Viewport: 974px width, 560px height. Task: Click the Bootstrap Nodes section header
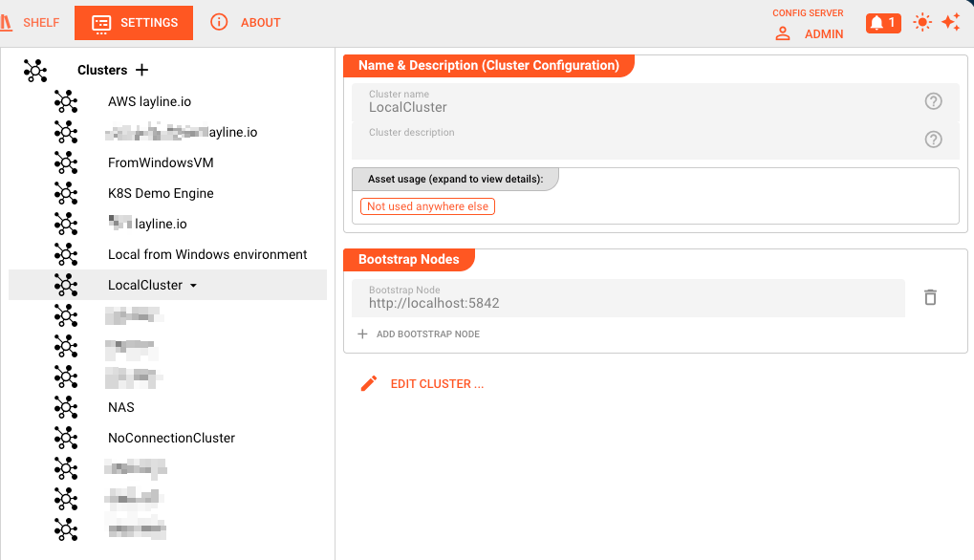tap(409, 260)
